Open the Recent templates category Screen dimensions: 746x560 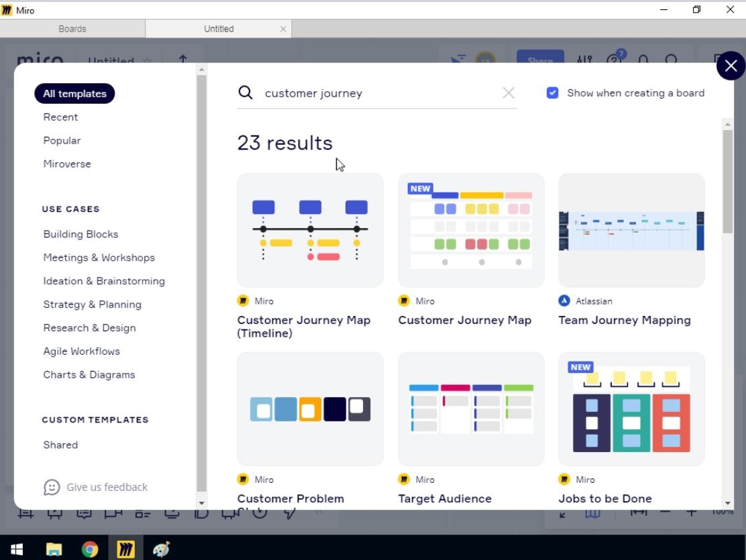point(60,117)
